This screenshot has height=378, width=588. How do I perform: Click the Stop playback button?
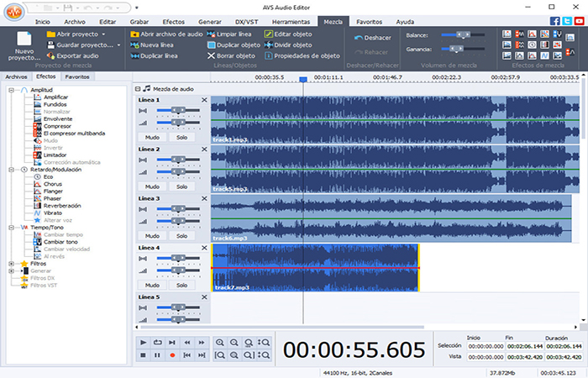point(143,355)
